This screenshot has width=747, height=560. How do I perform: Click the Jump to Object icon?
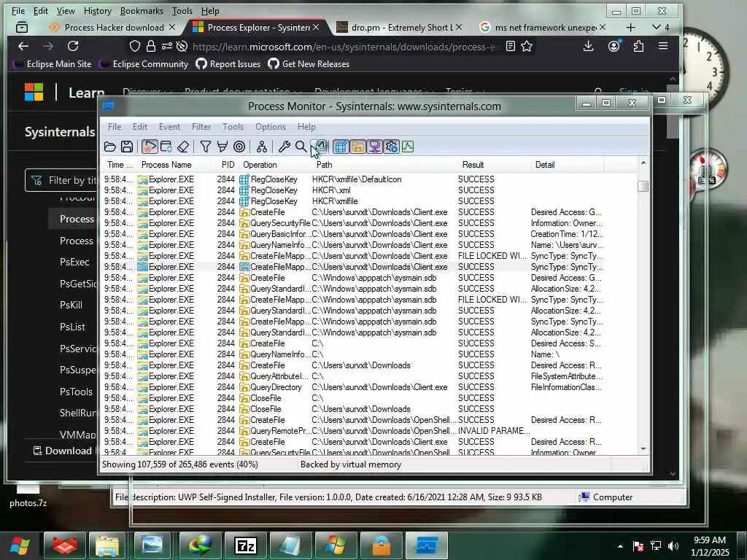pyautogui.click(x=322, y=147)
